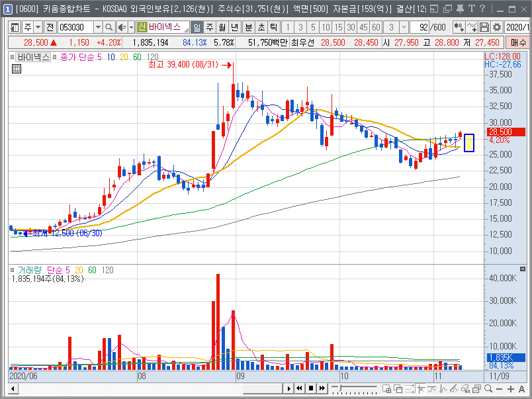
Task: Select minute chart period 분
Action: (x=249, y=27)
